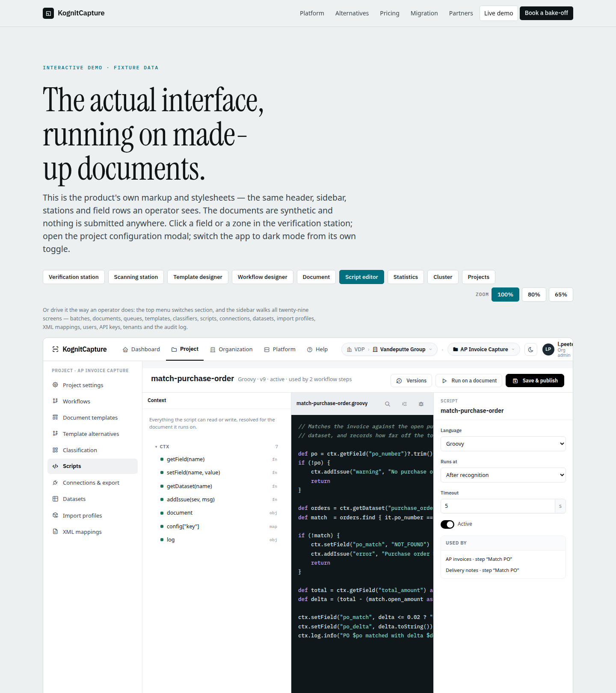Open XML mappings in the sidebar

pyautogui.click(x=92, y=532)
